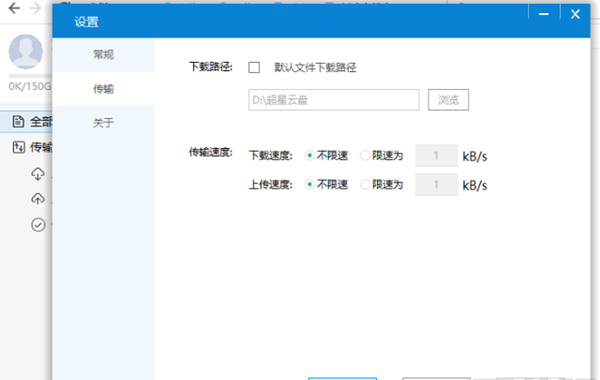
Task: Open the 关于 settings tab
Action: (x=103, y=123)
